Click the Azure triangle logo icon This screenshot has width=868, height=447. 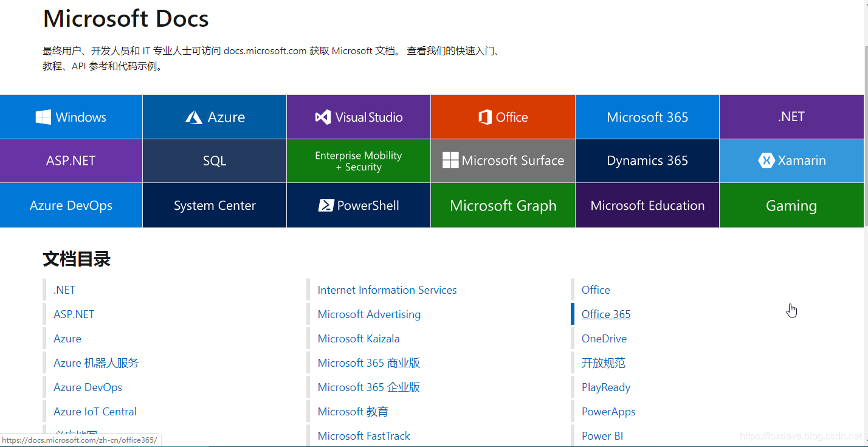coord(194,117)
